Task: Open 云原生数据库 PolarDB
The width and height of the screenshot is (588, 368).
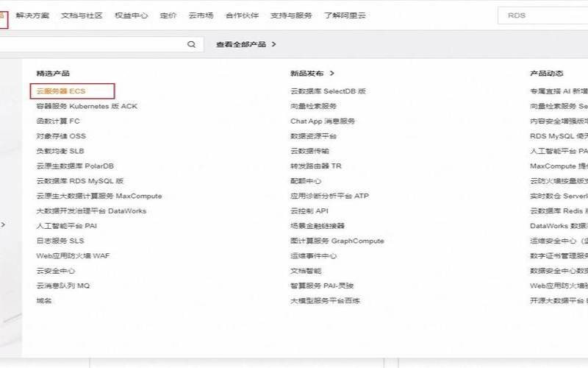Action: coord(75,166)
